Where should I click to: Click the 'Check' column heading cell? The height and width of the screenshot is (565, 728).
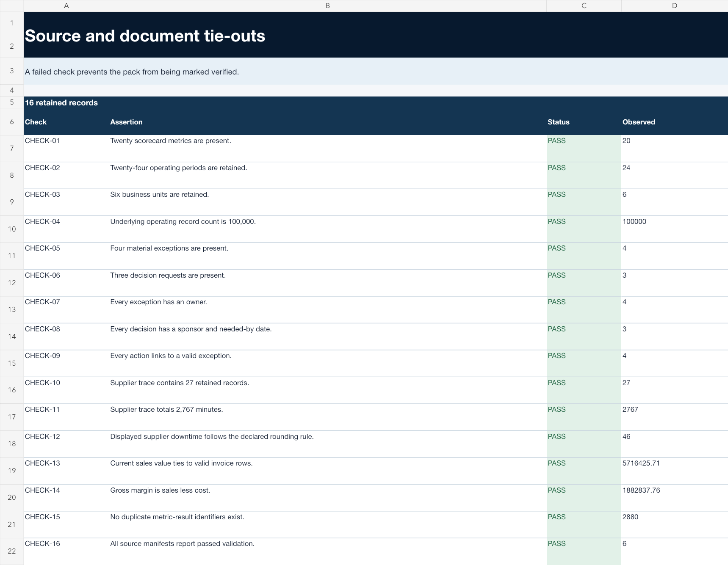[x=66, y=122]
